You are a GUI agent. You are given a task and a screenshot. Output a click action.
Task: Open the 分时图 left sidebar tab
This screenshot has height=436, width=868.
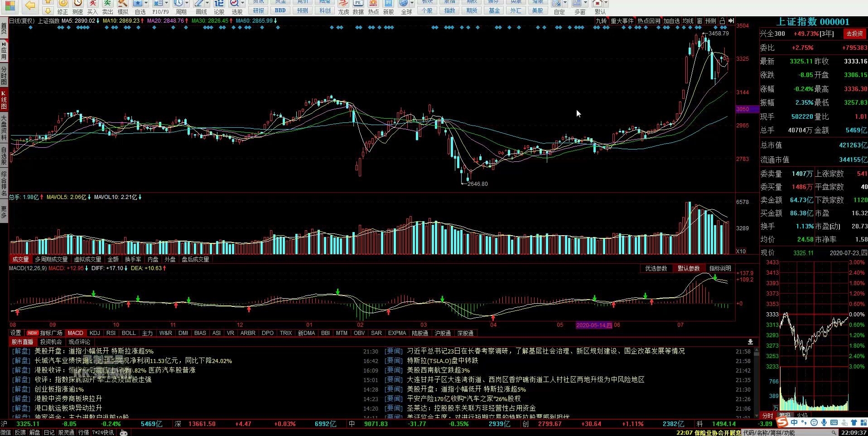point(4,75)
